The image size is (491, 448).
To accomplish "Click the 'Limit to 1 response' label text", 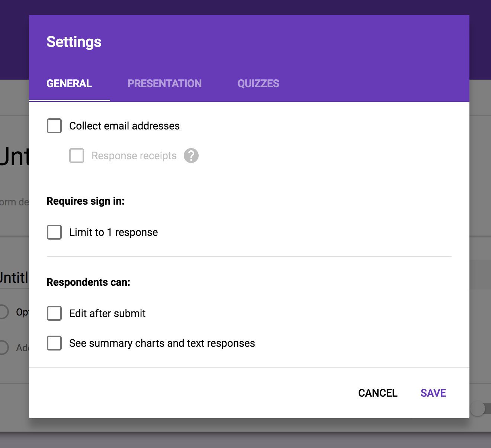I will [x=113, y=232].
